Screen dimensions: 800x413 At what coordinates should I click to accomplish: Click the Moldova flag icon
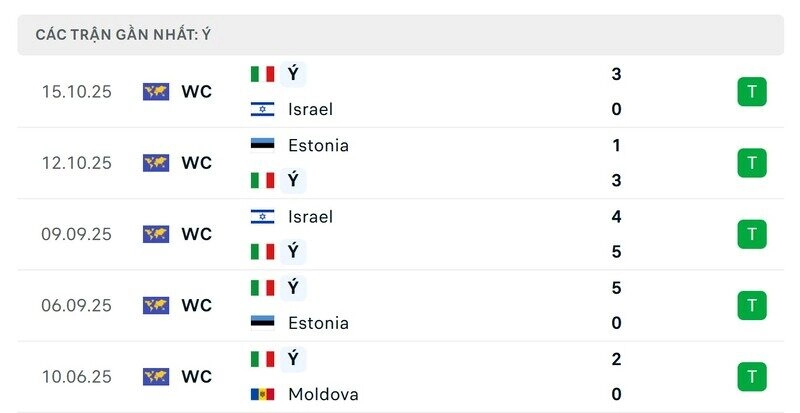point(262,394)
